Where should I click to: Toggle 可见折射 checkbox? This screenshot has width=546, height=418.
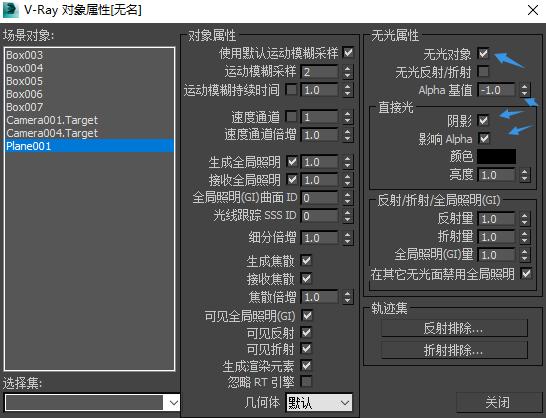click(x=306, y=348)
